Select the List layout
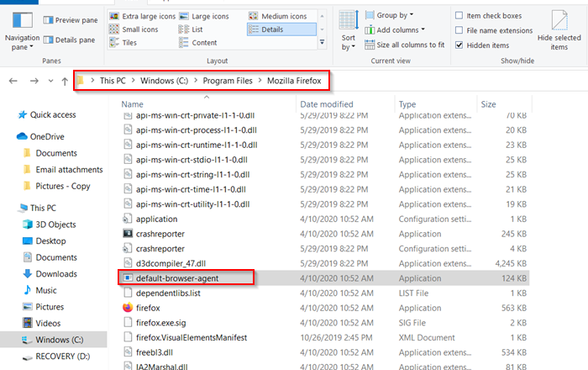 (x=191, y=29)
